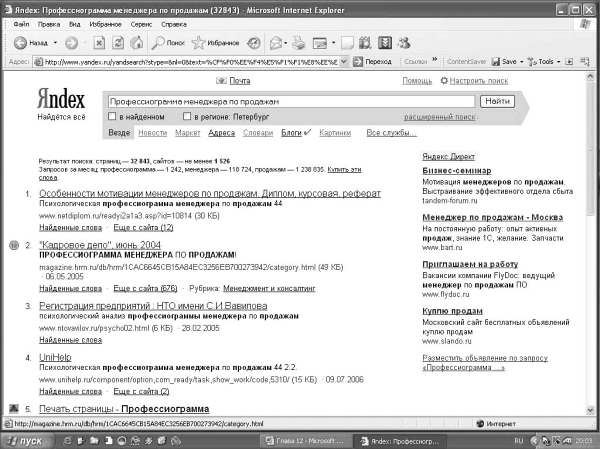Open the Tools button dropdown arrow
The width and height of the screenshot is (600, 449).
[558, 62]
